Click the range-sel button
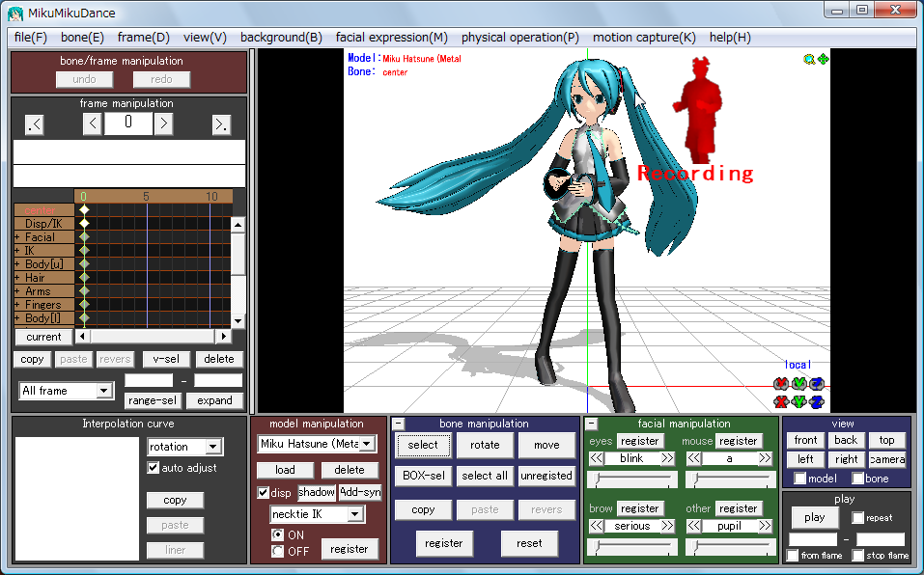 tap(153, 400)
